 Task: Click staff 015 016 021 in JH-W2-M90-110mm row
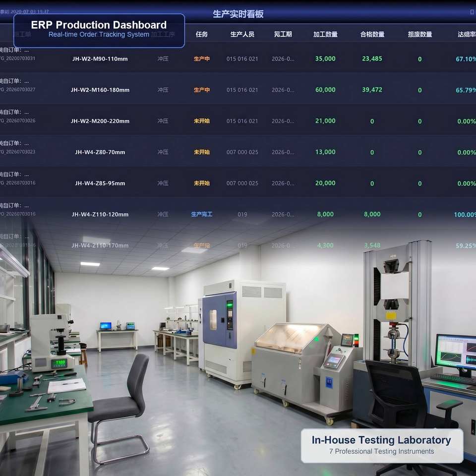(x=242, y=59)
